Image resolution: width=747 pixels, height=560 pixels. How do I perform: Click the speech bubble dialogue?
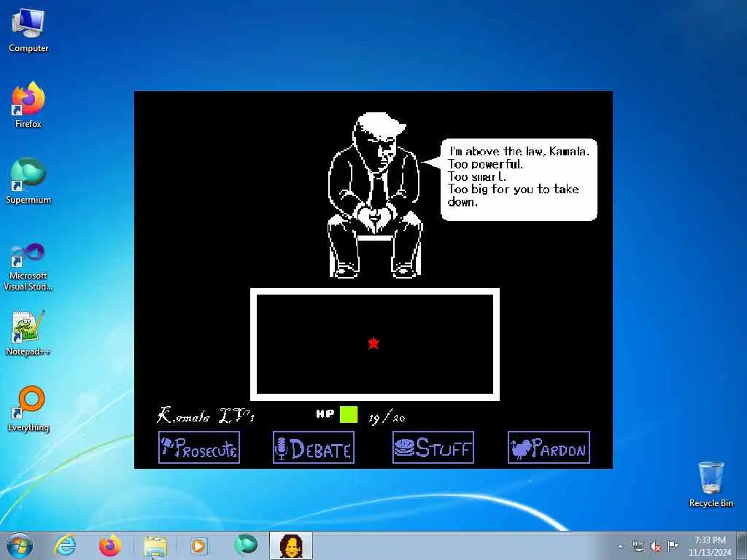(x=519, y=179)
